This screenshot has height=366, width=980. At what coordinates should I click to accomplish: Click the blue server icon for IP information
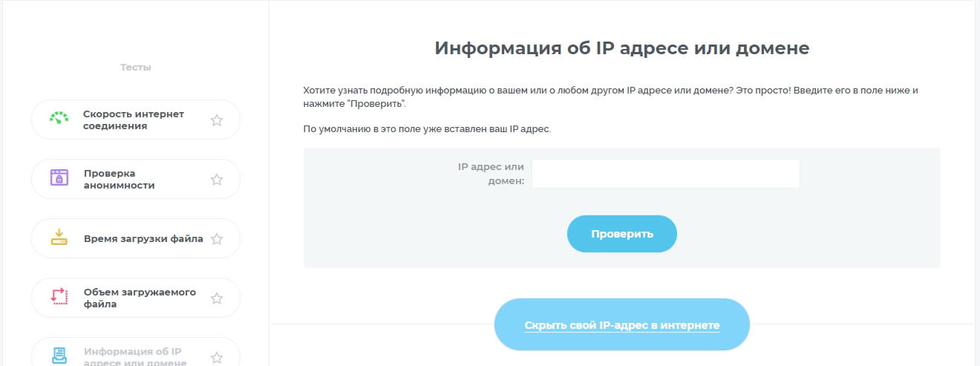(x=59, y=356)
